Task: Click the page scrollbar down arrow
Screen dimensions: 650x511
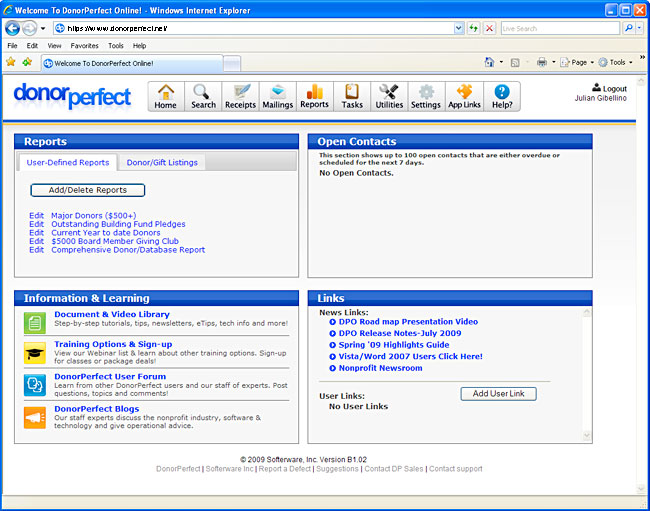Action: tap(641, 489)
